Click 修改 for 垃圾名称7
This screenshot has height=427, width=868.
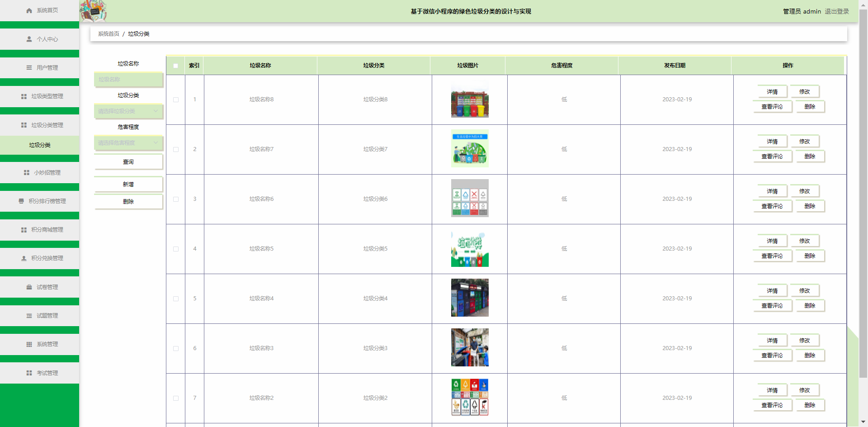pyautogui.click(x=805, y=142)
